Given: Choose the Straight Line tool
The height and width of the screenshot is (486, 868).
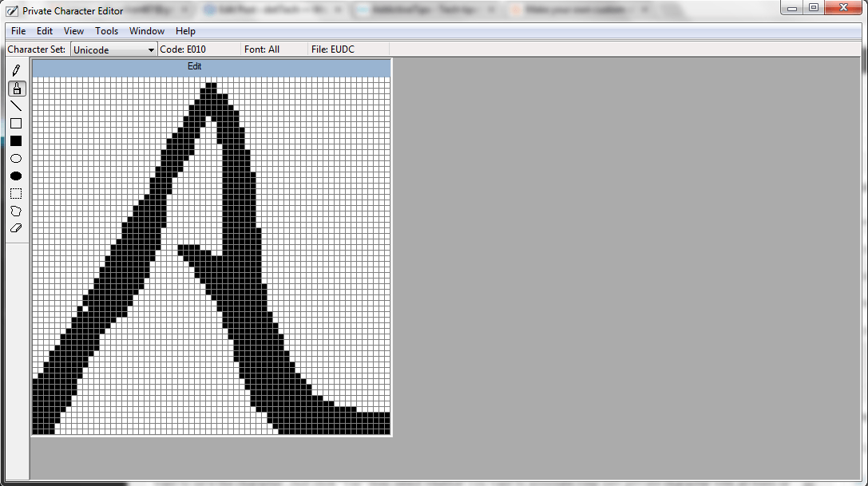Looking at the screenshot, I should [16, 106].
